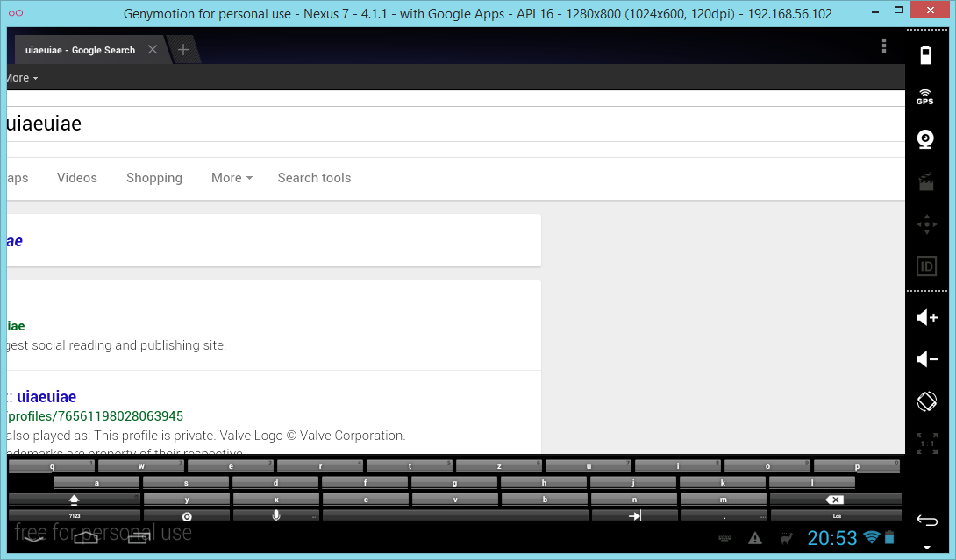Open the browser overflow menu

click(884, 46)
